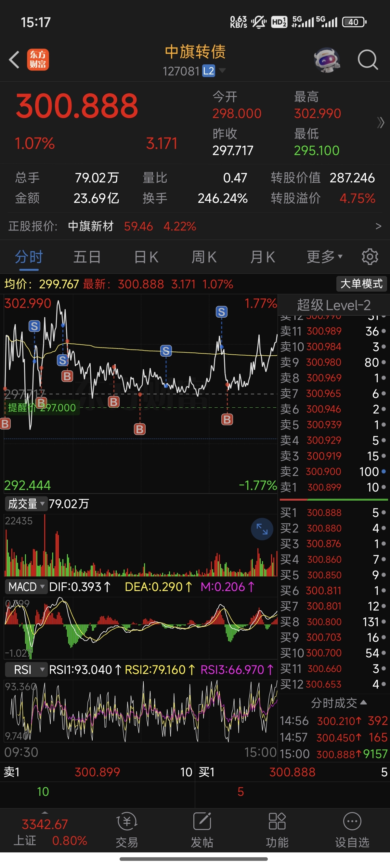The height and width of the screenshot is (868, 390).
Task: Tap the 卖11 300.989 order row
Action: coord(334,331)
